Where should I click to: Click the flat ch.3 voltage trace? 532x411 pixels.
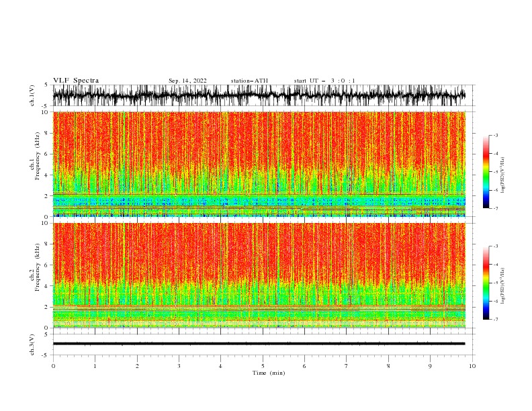click(259, 344)
